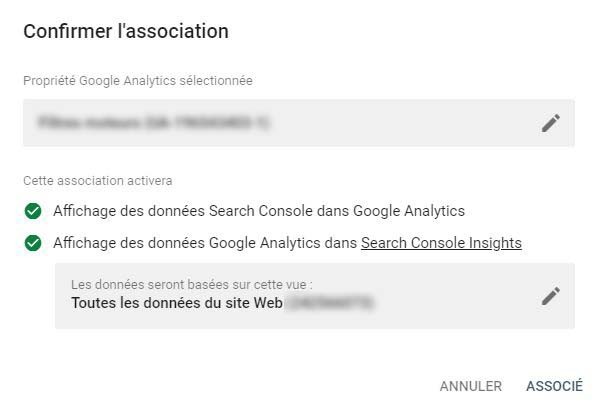
Task: Open the Search Console Insights link
Action: (441, 243)
